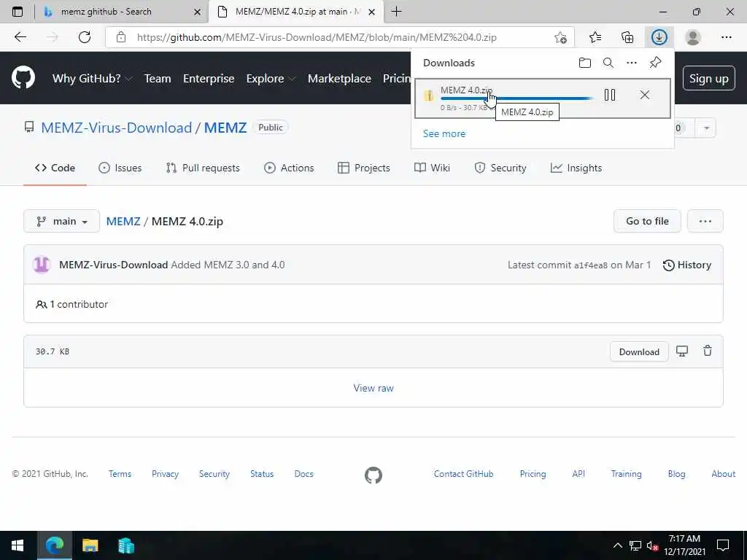Screen dimensions: 747x560
Task: Open the repository counter dropdown arrow
Action: tap(706, 128)
